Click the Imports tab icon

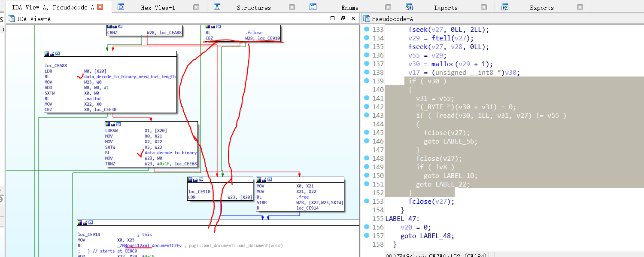[x=409, y=7]
